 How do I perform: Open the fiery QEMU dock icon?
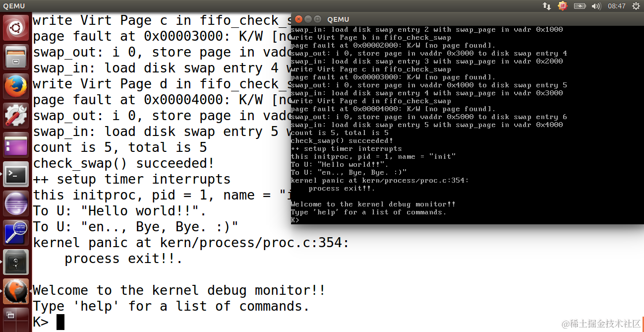[x=12, y=291]
